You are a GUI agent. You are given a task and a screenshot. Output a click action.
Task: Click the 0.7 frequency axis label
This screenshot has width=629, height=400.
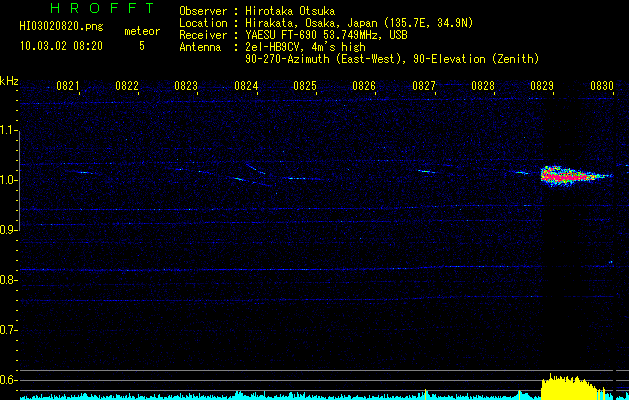coord(8,330)
